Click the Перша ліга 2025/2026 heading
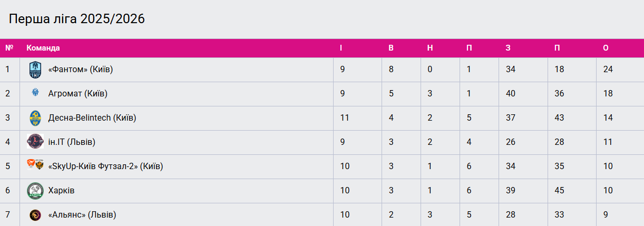 pos(77,19)
